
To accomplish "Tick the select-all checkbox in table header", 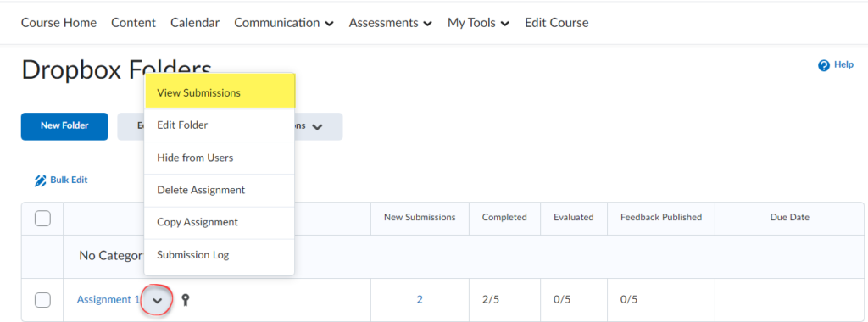I will (42, 218).
